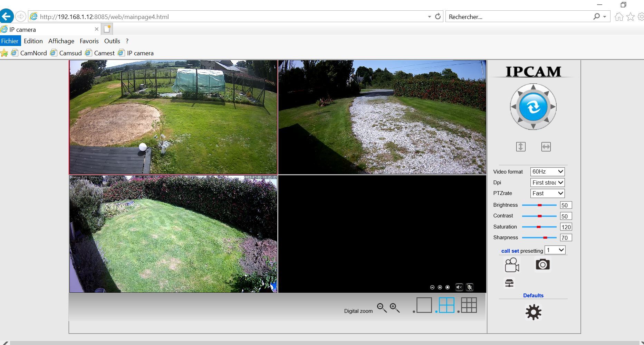Click the PTZ center auto-patrol button
644x345 pixels.
click(x=533, y=107)
